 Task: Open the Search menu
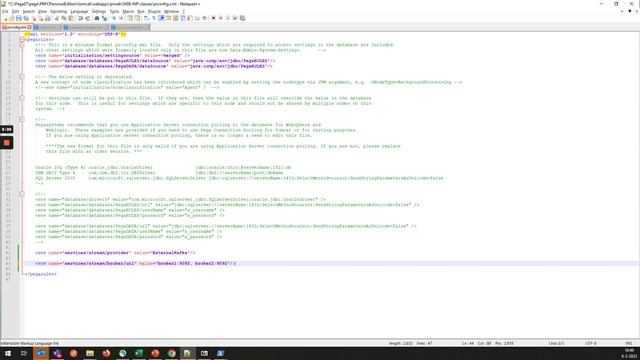28,11
